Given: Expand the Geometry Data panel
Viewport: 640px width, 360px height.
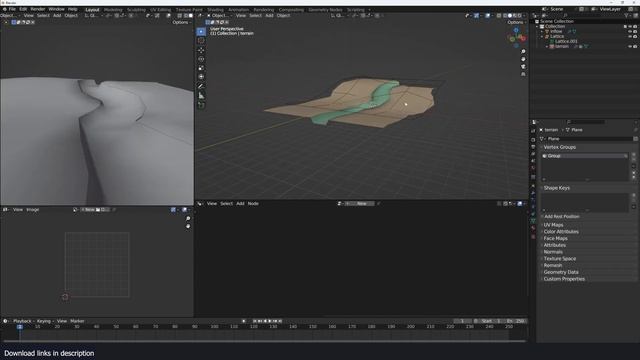Looking at the screenshot, I should [561, 272].
